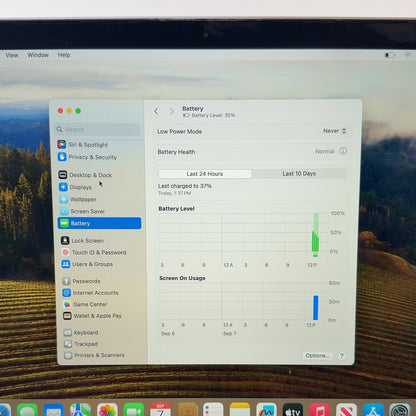Open Music from the Dock
416x416 pixels.
pyautogui.click(x=319, y=410)
